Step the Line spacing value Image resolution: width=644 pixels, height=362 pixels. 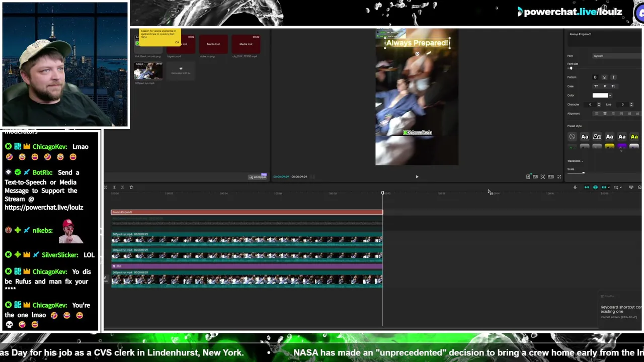coord(630,105)
